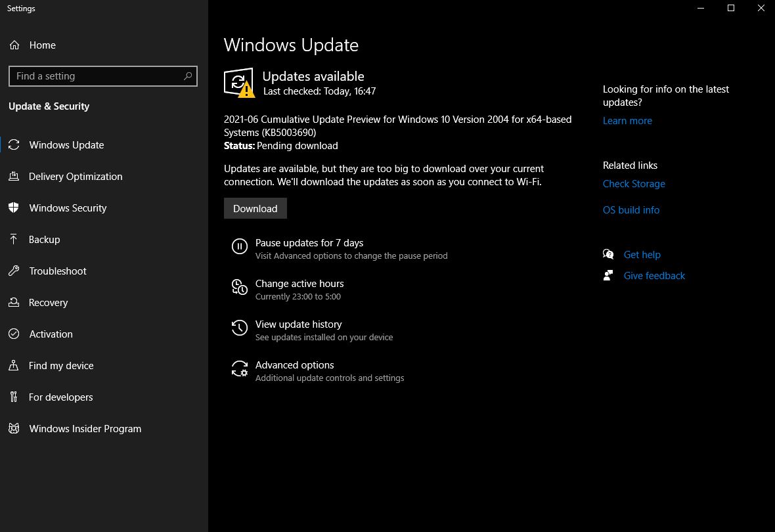The height and width of the screenshot is (532, 775).
Task: Select Pause updates for 7 days
Action: click(x=309, y=243)
